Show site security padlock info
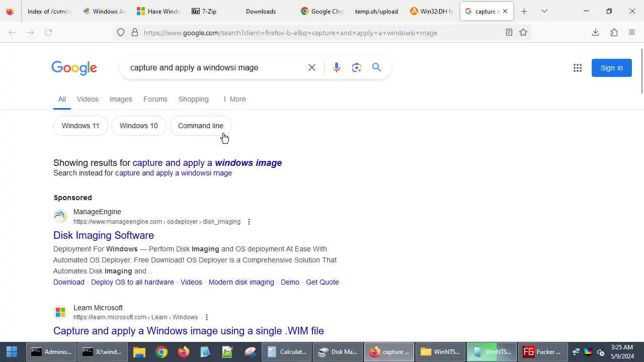This screenshot has width=644, height=362. tap(135, 33)
